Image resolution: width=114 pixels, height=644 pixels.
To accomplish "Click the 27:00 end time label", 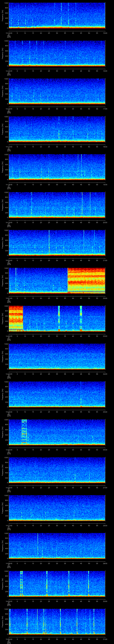I will pos(105,487).
